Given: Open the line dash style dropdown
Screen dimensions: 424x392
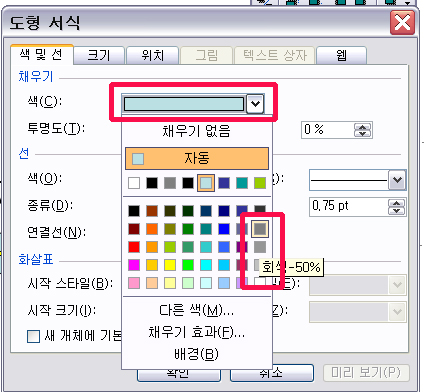Looking at the screenshot, I should (397, 180).
